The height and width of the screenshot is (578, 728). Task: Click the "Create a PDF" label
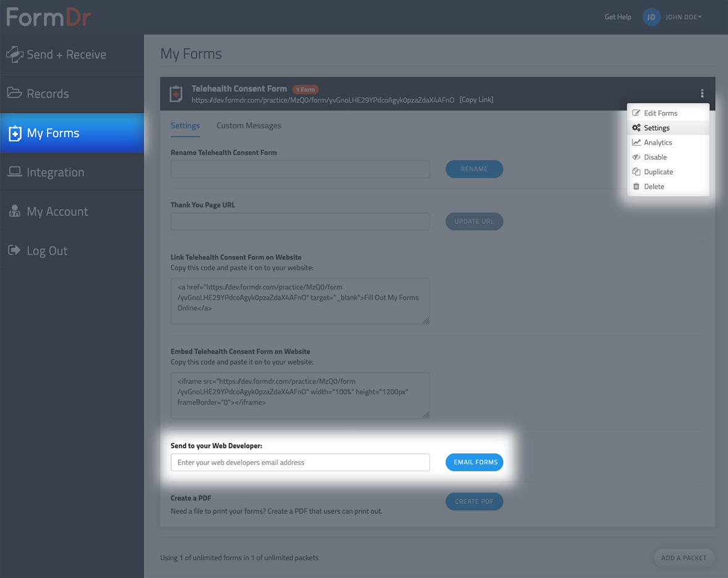click(191, 498)
